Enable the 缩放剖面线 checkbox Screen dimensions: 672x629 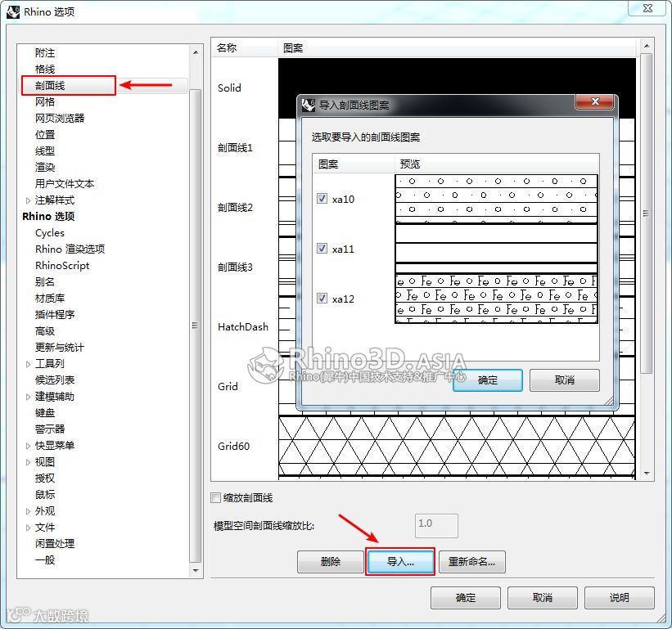pyautogui.click(x=215, y=497)
